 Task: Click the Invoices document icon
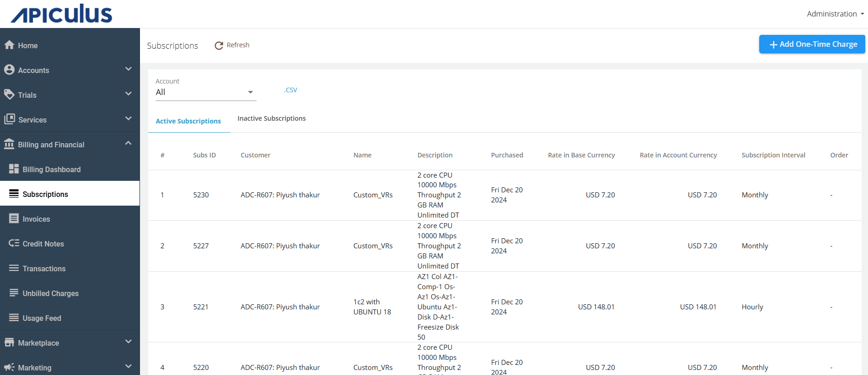tap(14, 218)
